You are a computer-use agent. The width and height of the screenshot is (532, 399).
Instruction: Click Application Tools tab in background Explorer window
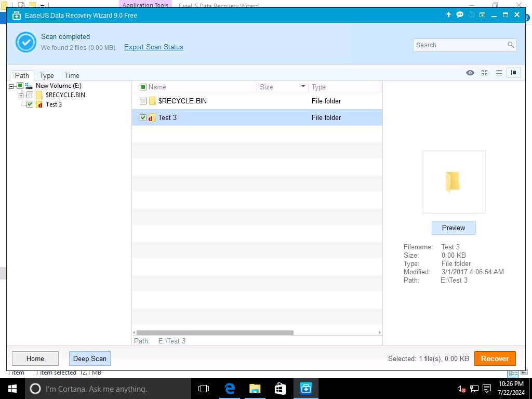point(145,4)
